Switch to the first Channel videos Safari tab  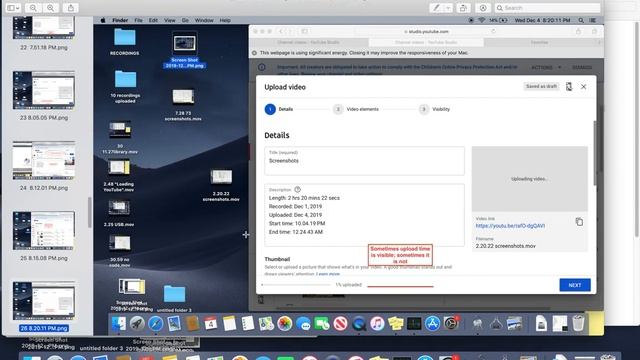[x=309, y=42]
